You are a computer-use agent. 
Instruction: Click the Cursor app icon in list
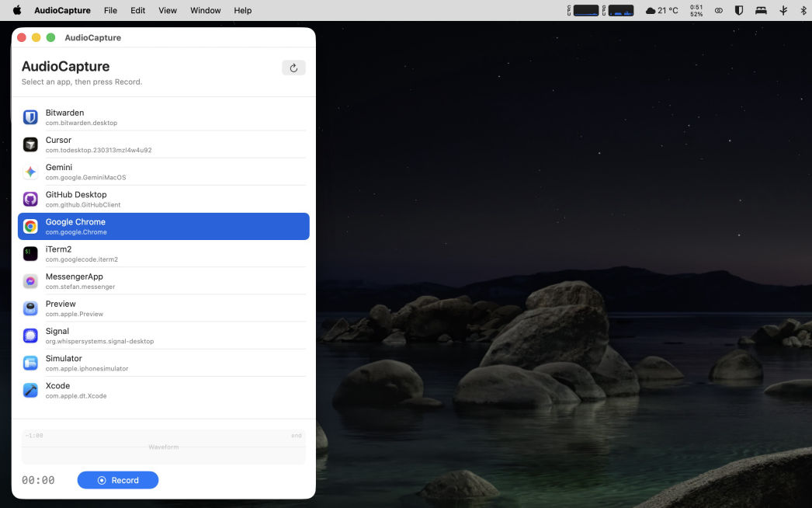coord(30,144)
